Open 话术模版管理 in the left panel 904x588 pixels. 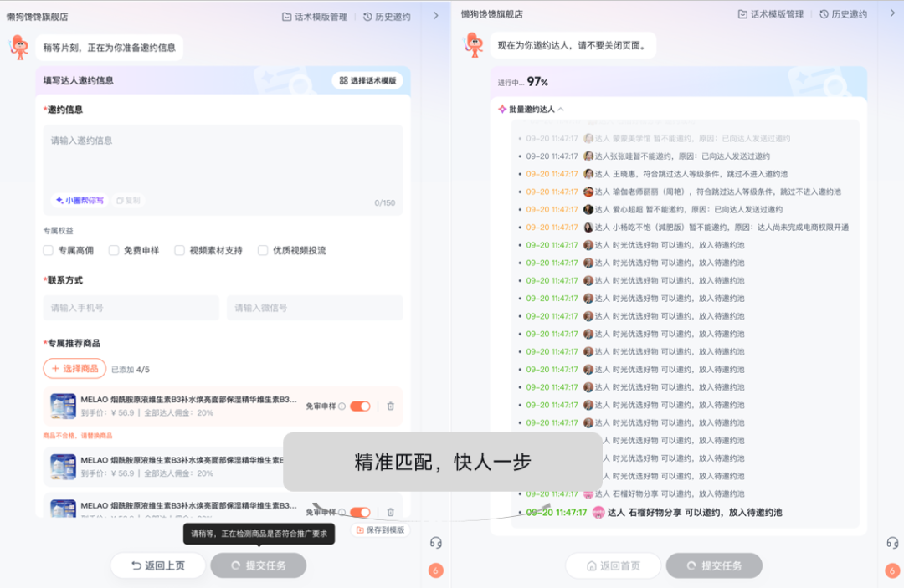click(315, 16)
